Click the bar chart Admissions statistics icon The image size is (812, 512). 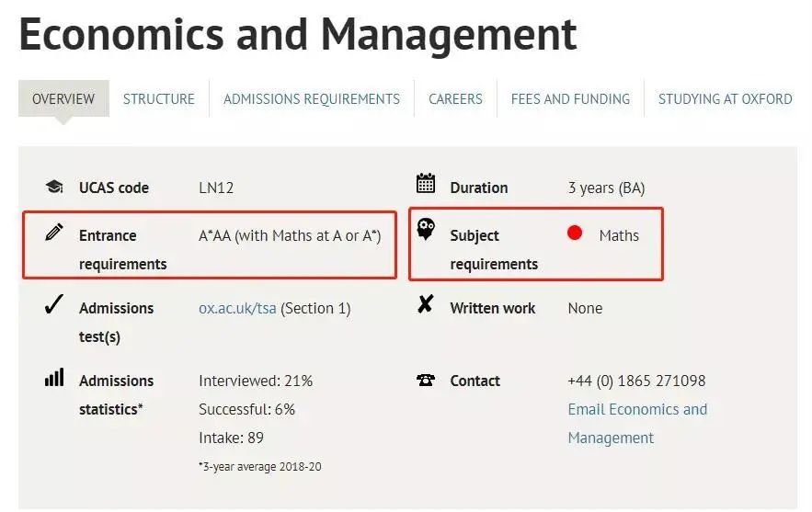tap(54, 378)
